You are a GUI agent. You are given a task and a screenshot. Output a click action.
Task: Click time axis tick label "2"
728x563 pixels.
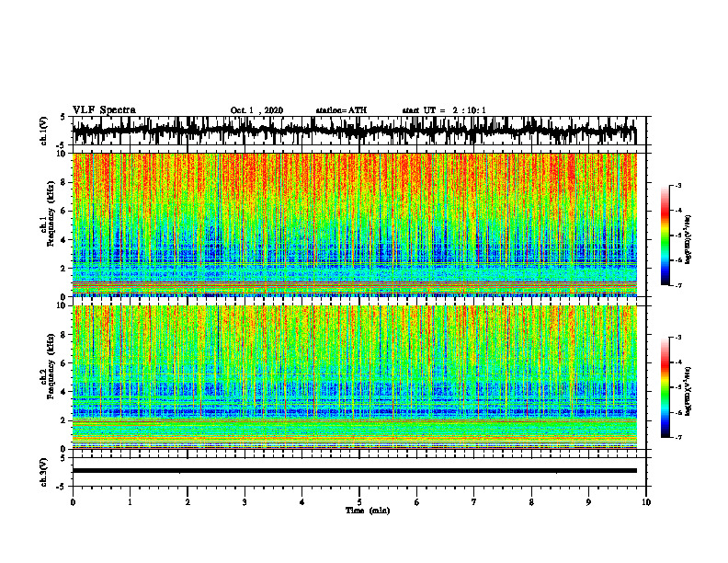188,502
